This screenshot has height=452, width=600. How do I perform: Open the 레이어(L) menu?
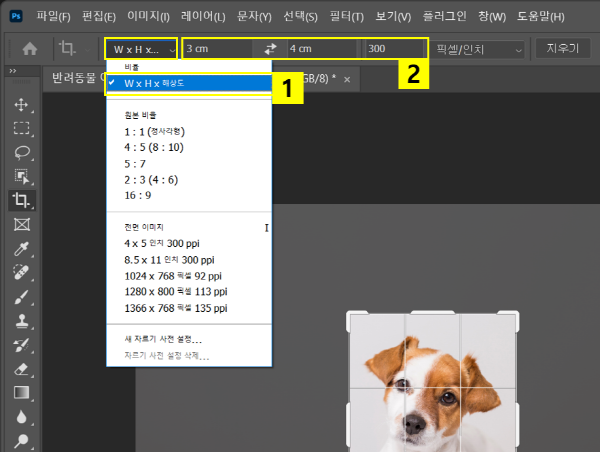click(x=203, y=16)
